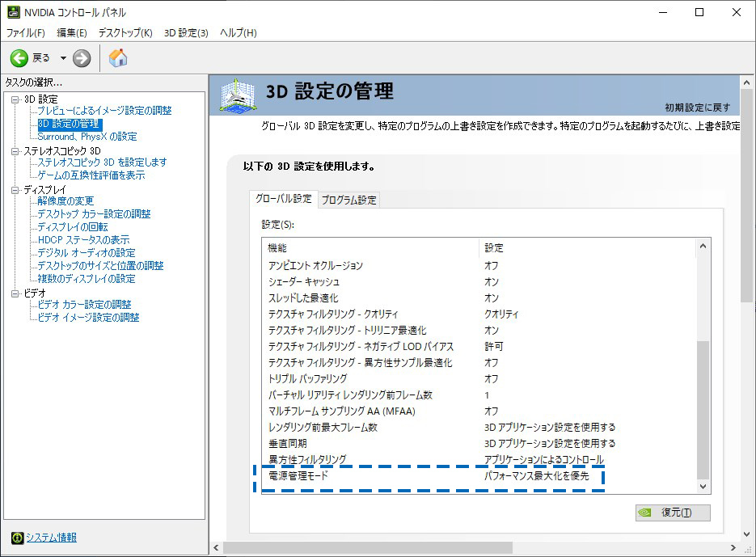
Task: Select the トリプル バッファリング row
Action: 479,378
